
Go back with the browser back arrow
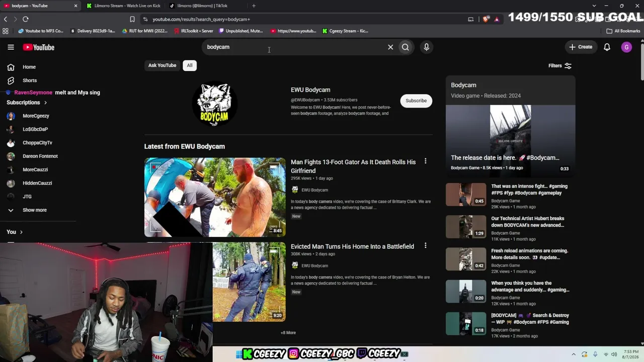6,19
